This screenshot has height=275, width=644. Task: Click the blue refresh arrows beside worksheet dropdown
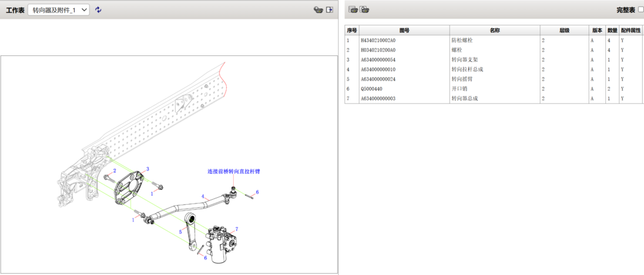(x=99, y=10)
